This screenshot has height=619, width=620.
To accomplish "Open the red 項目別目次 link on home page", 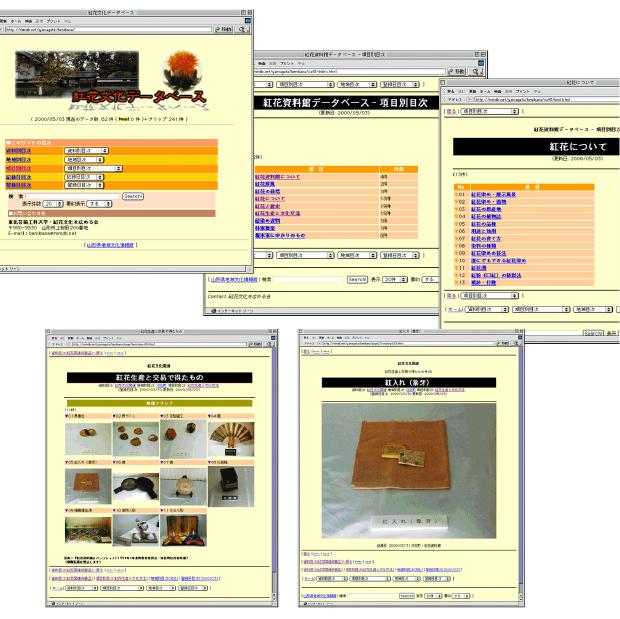I will coord(19,168).
